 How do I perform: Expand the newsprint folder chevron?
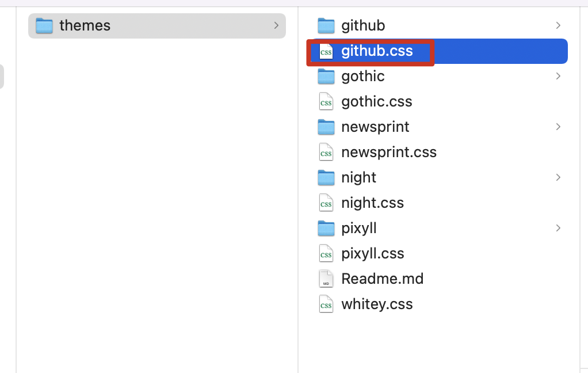tap(558, 127)
